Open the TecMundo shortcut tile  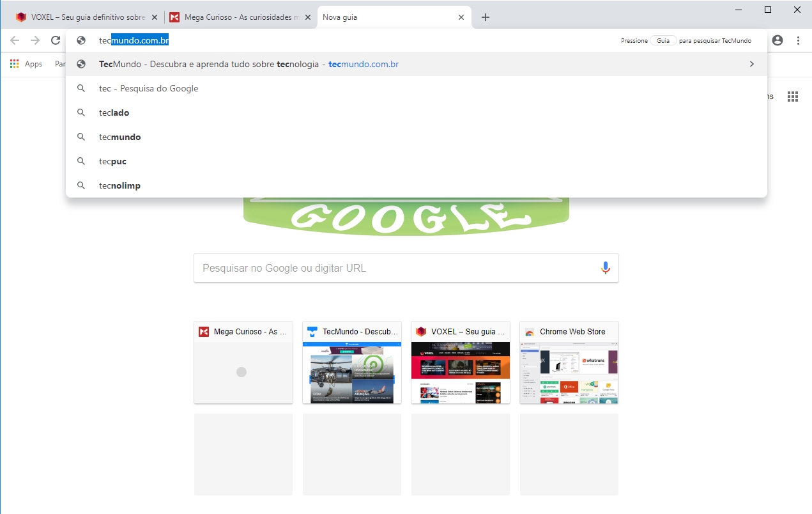[x=352, y=362]
